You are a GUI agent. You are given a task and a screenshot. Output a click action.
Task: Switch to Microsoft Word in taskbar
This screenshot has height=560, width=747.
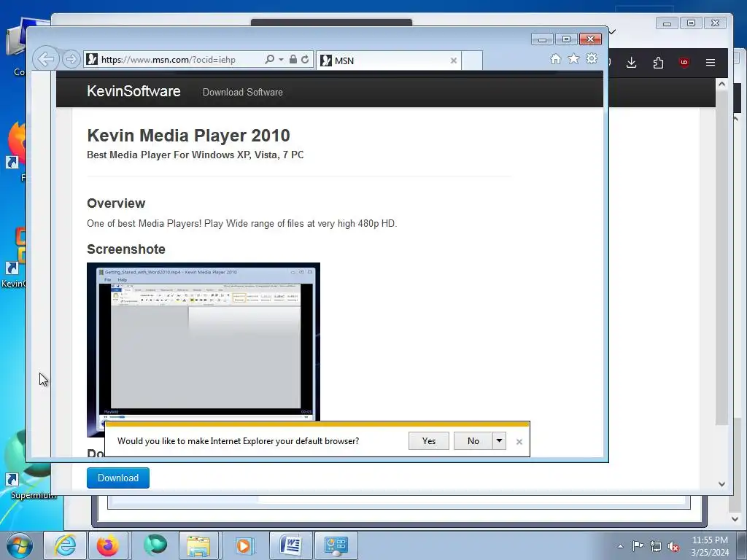pyautogui.click(x=291, y=545)
